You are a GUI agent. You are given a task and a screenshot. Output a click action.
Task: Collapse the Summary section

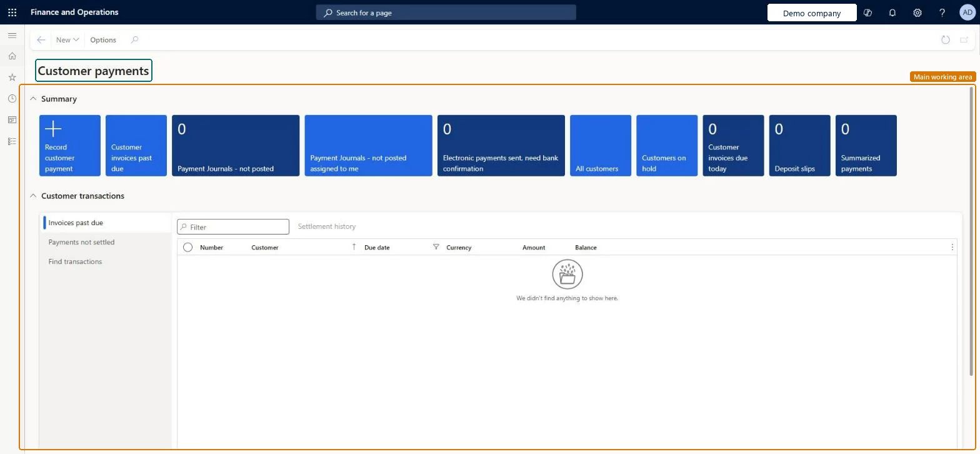pyautogui.click(x=33, y=99)
